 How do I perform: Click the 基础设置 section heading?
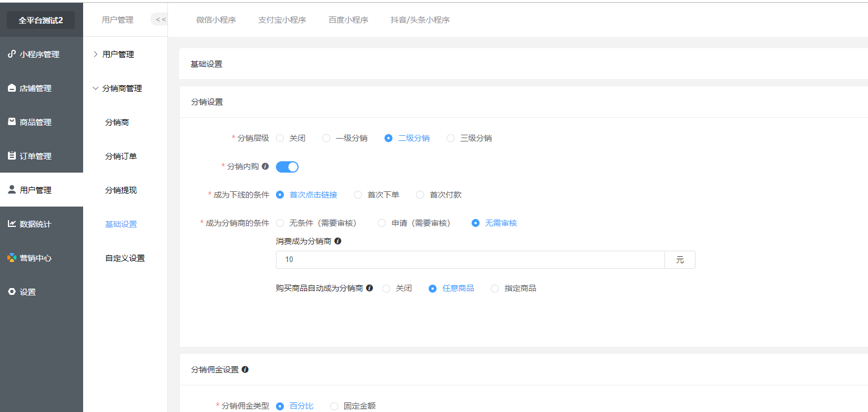(206, 64)
